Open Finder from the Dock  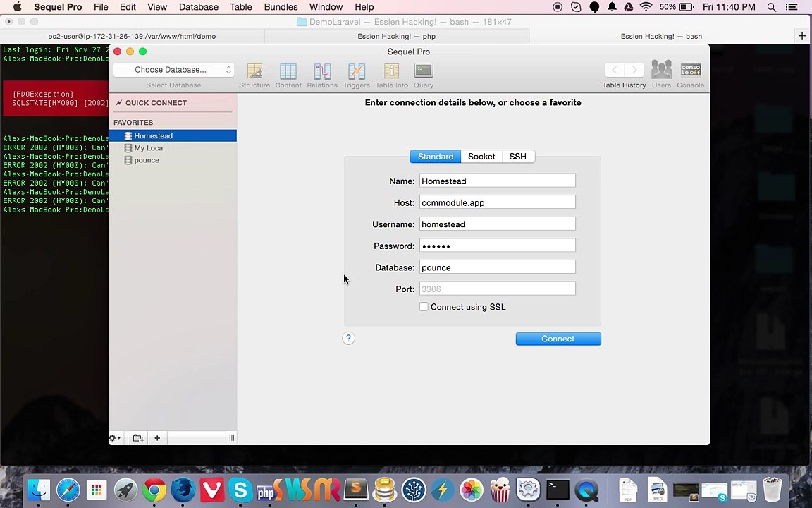39,490
